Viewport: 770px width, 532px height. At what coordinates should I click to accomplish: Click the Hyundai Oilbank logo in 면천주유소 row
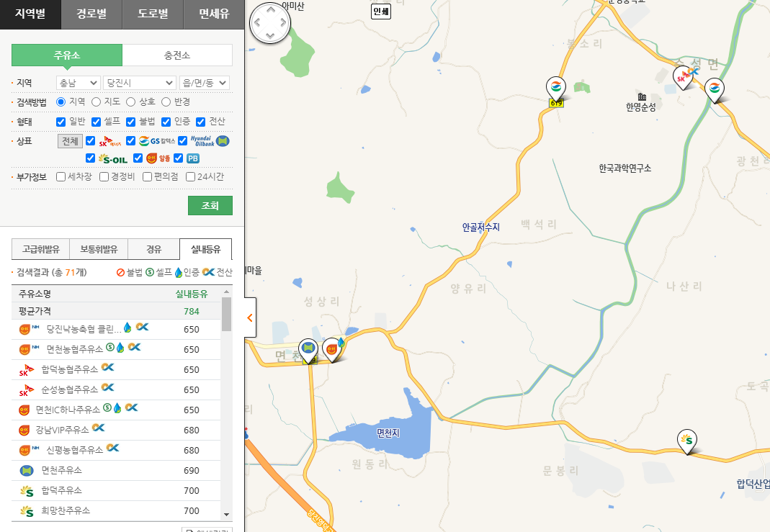pyautogui.click(x=27, y=471)
